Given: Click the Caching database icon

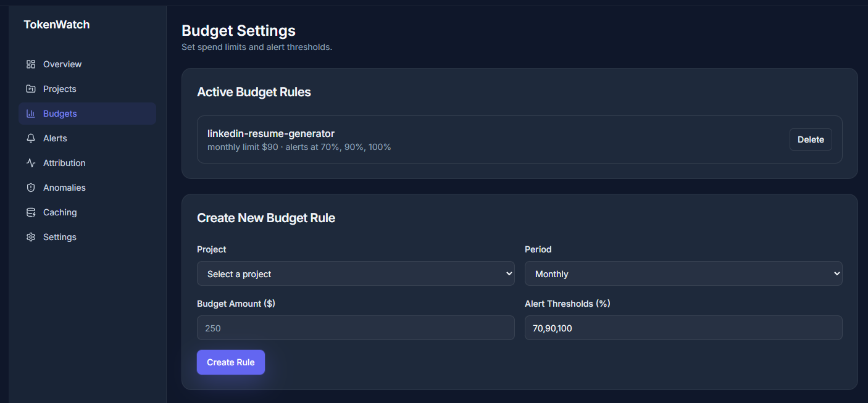Looking at the screenshot, I should click(31, 212).
